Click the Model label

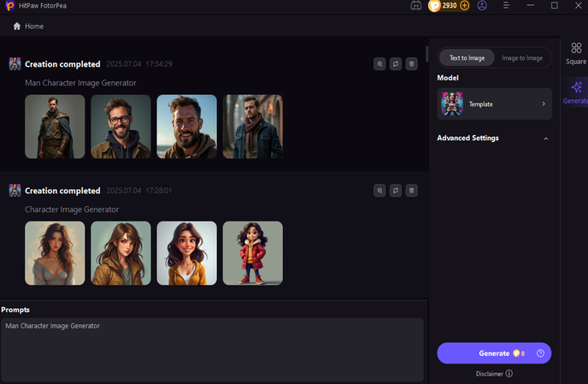point(448,78)
